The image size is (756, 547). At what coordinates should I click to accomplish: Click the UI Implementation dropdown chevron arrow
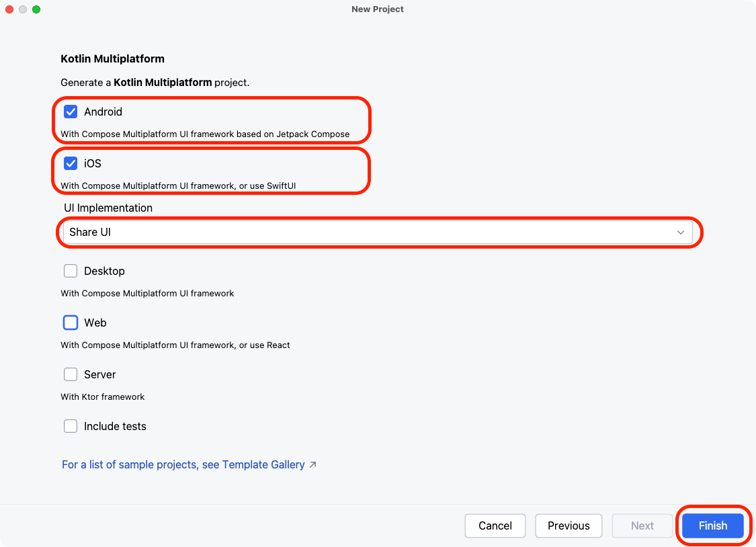tap(680, 233)
